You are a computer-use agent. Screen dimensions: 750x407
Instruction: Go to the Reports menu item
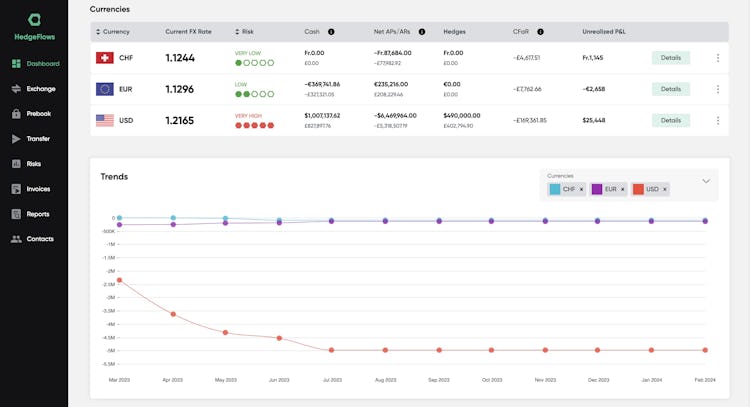coord(38,214)
